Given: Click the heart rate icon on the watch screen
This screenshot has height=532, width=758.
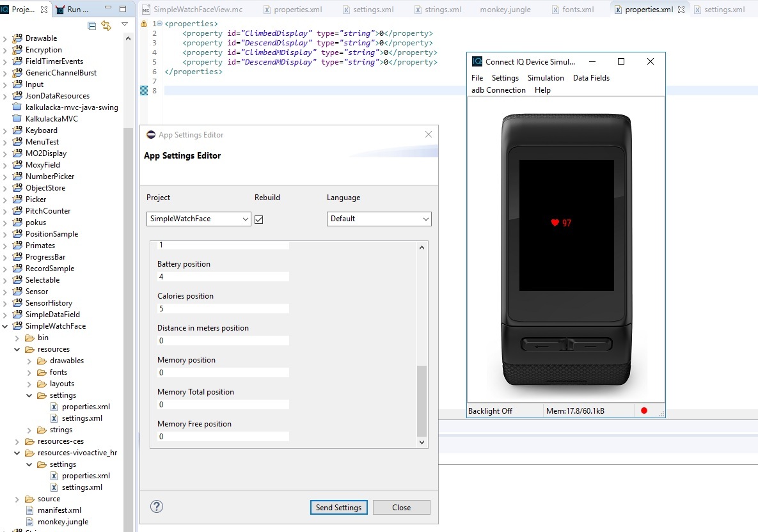Looking at the screenshot, I should click(555, 223).
